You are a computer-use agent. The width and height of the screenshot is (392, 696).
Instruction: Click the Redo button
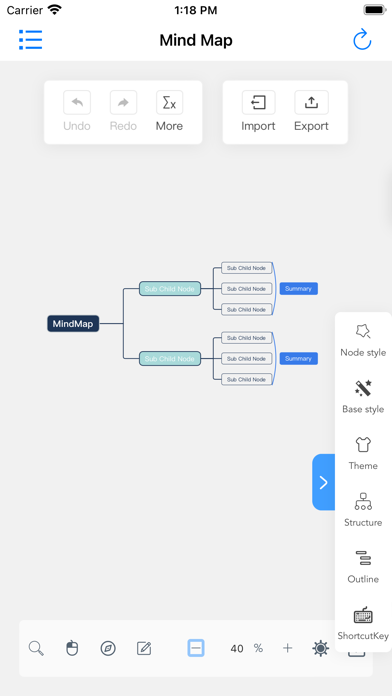pyautogui.click(x=123, y=111)
